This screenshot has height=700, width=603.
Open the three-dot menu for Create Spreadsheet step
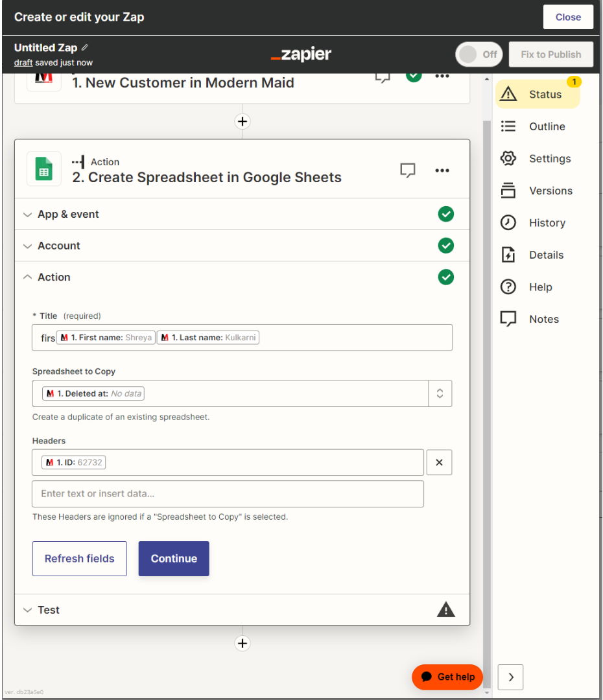pos(442,170)
